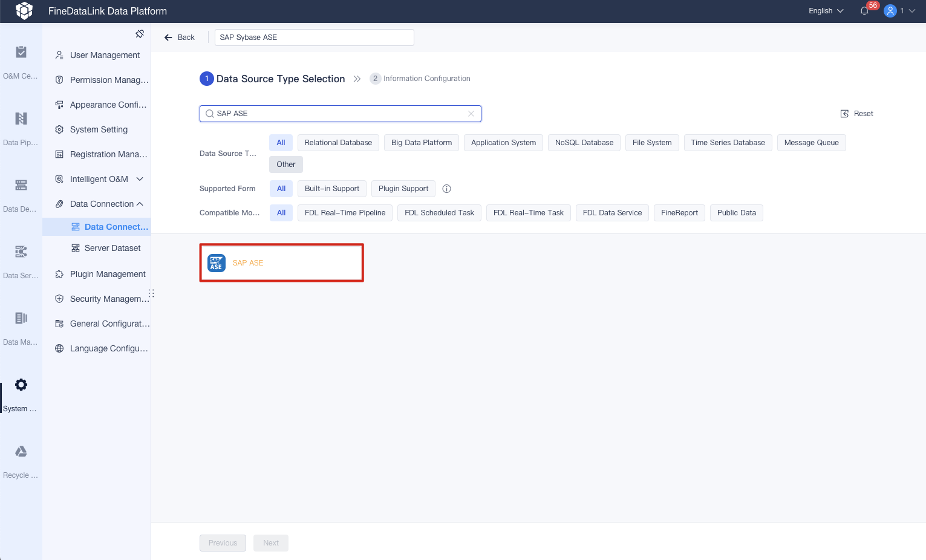The width and height of the screenshot is (926, 560).
Task: Open the Data Service sidebar icon
Action: [21, 252]
